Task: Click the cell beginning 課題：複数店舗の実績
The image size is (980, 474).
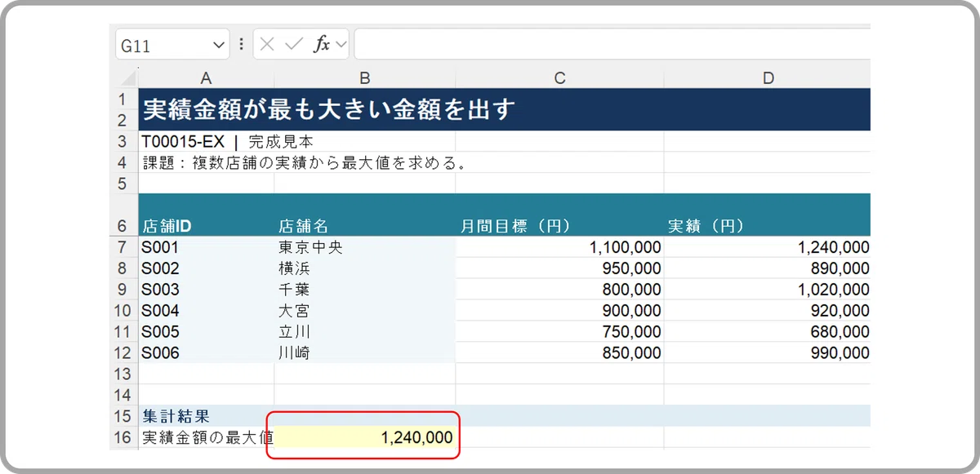Action: click(x=206, y=162)
